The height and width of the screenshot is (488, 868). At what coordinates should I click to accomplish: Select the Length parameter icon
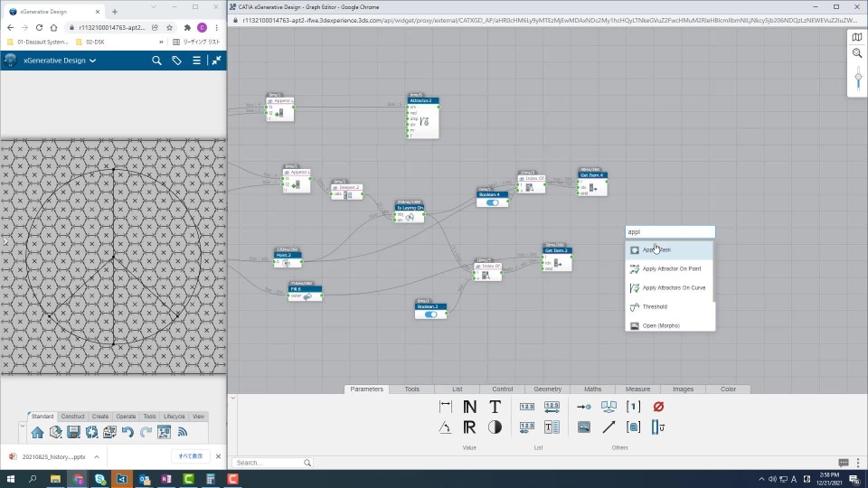click(445, 407)
